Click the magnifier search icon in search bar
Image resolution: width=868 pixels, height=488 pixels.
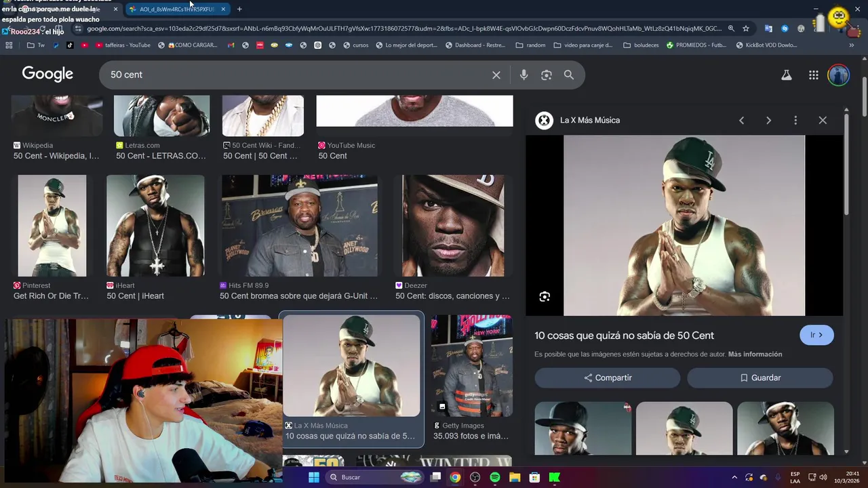coord(569,75)
